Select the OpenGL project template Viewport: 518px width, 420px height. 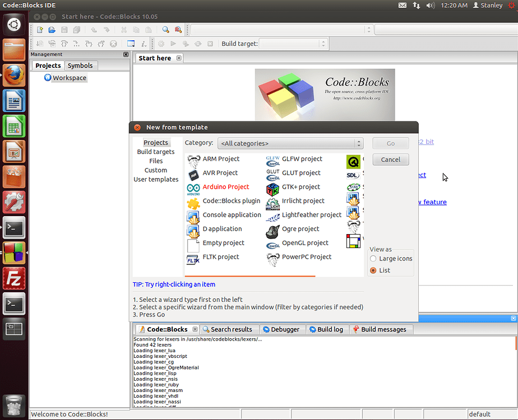point(305,242)
